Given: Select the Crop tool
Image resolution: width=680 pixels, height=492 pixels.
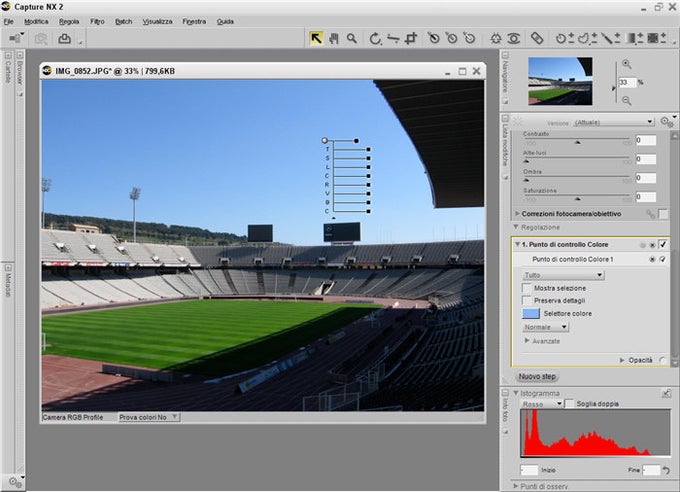Looking at the screenshot, I should [410, 39].
